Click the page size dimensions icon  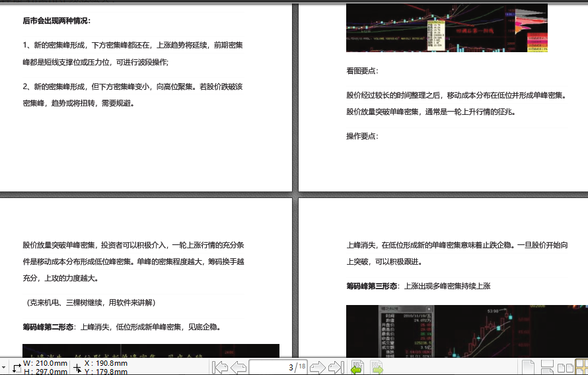coord(17,368)
